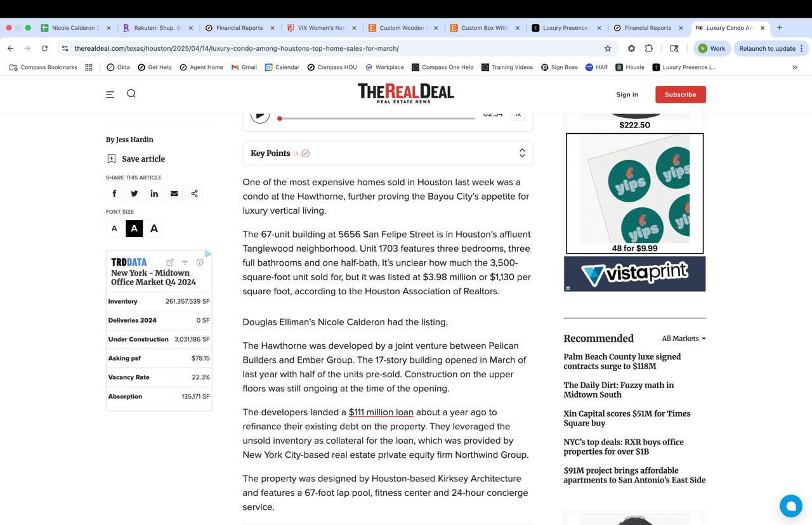Share article by email icon

click(174, 193)
